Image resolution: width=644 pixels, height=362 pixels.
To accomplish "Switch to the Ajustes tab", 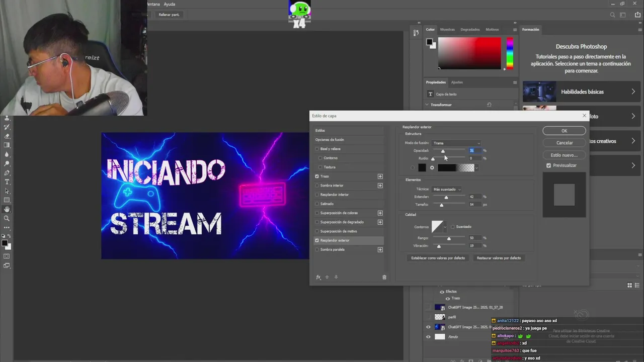I will pos(457,82).
